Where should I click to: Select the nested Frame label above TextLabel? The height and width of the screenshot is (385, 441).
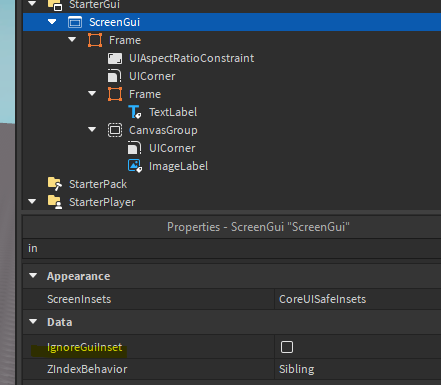[145, 94]
